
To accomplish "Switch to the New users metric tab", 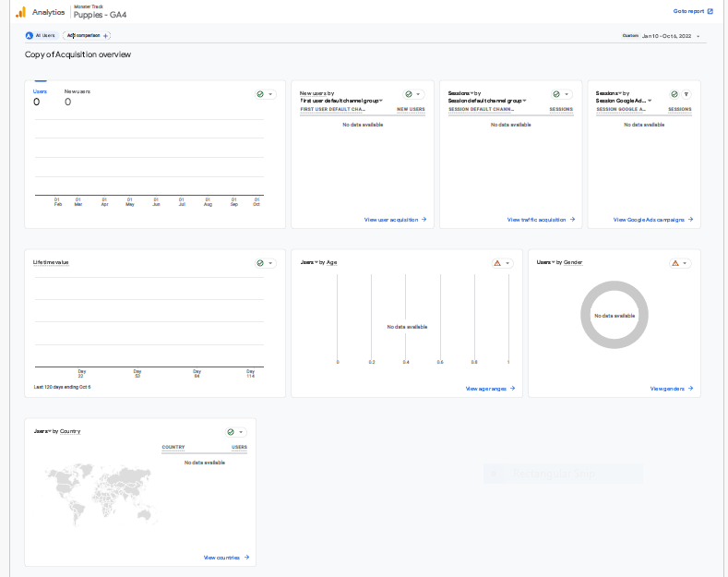I will click(78, 97).
